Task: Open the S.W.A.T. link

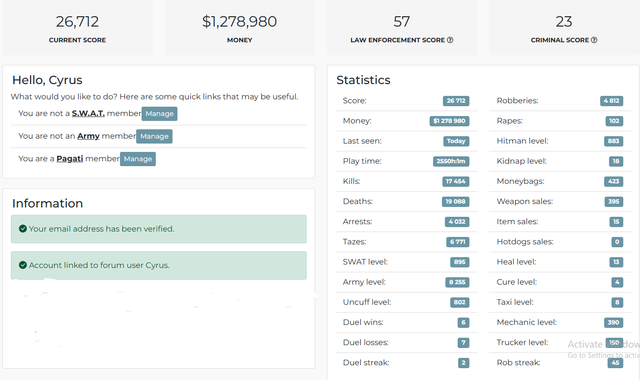Action: (88, 113)
